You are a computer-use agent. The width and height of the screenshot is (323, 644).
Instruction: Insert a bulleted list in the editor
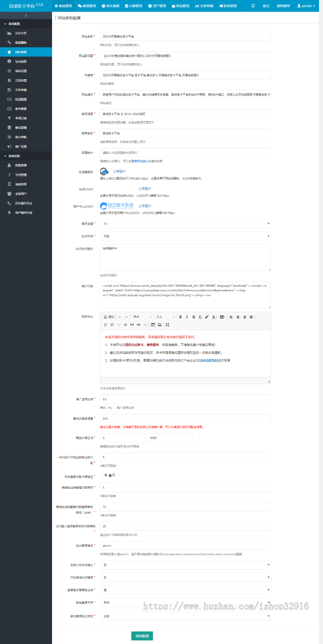click(112, 325)
